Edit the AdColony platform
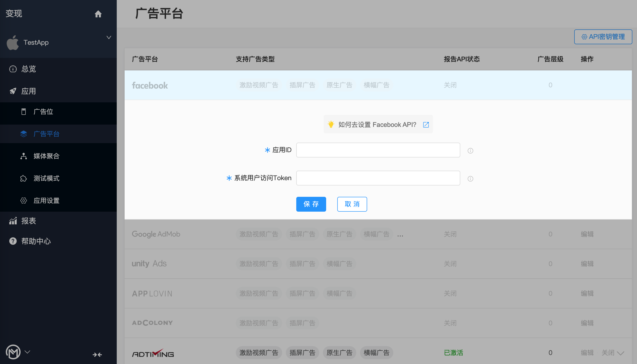Image resolution: width=637 pixels, height=364 pixels. [587, 323]
